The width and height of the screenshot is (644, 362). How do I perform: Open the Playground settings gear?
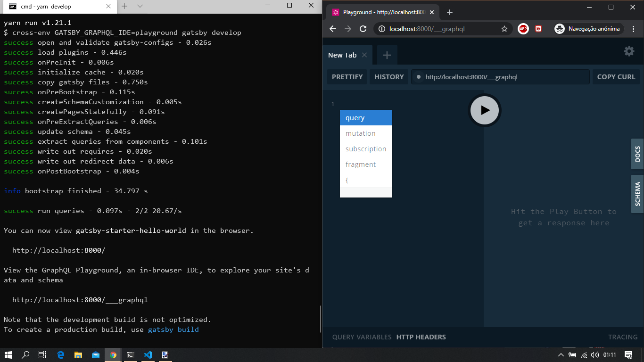(x=629, y=51)
